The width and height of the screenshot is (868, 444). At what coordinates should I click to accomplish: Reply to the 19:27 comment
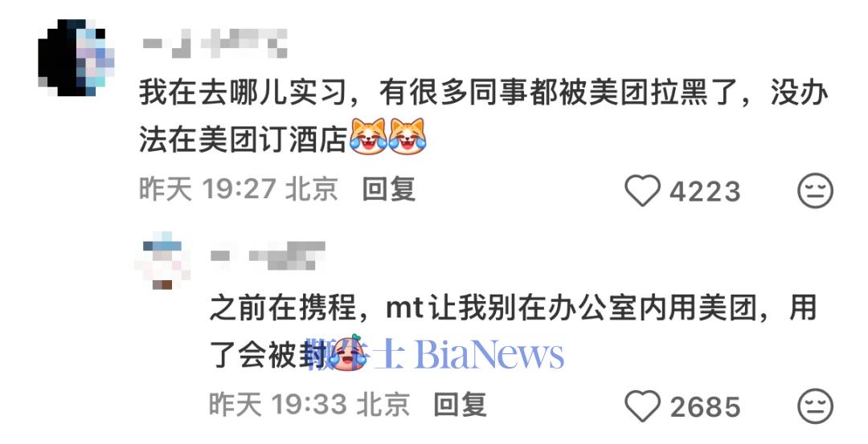[x=389, y=189]
